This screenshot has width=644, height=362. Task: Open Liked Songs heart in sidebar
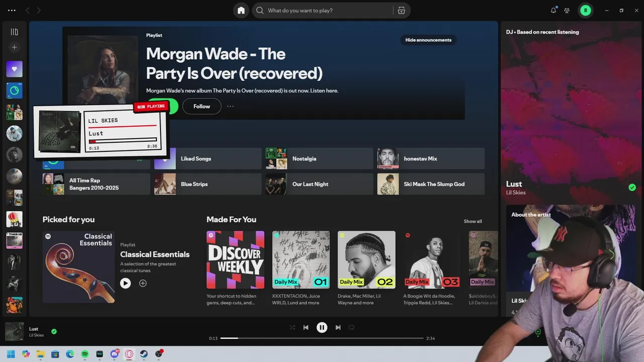coord(14,69)
